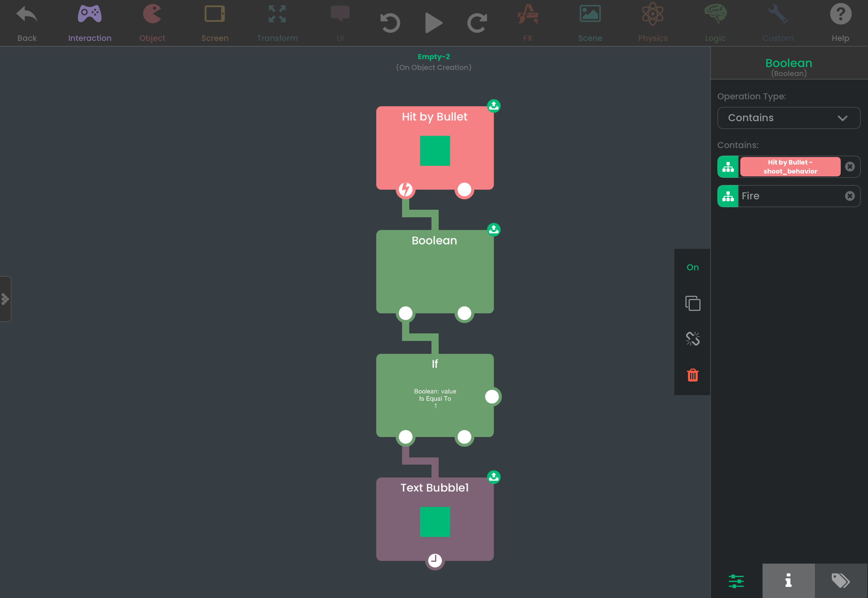Open the Help menu
Viewport: 868px width, 598px height.
coord(840,23)
